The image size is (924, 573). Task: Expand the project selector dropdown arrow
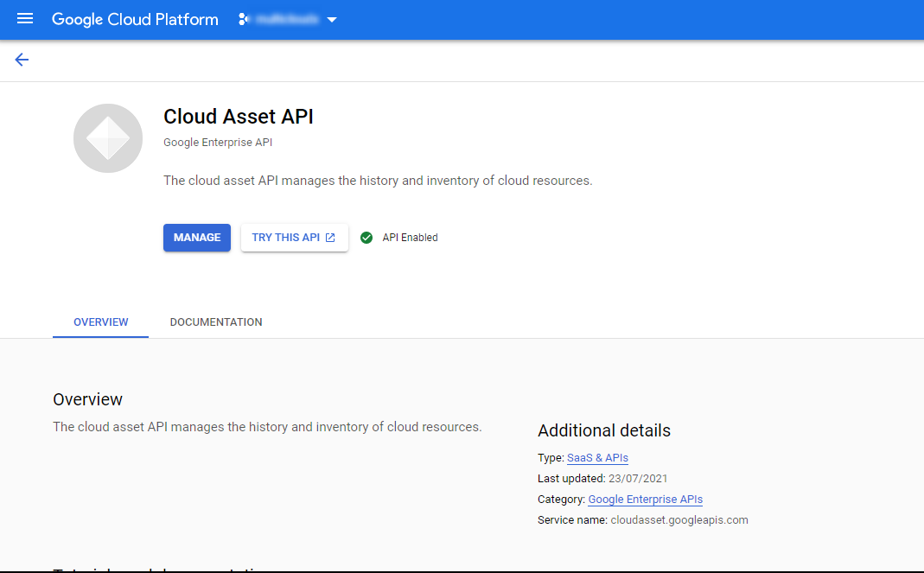click(x=332, y=20)
